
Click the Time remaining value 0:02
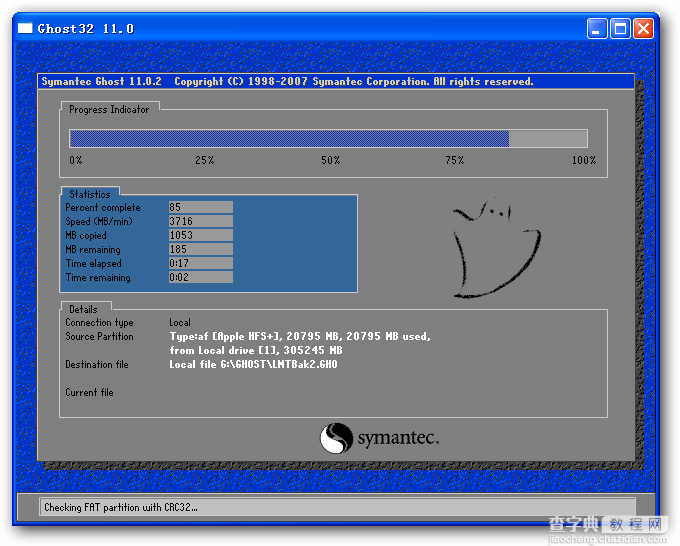201,277
